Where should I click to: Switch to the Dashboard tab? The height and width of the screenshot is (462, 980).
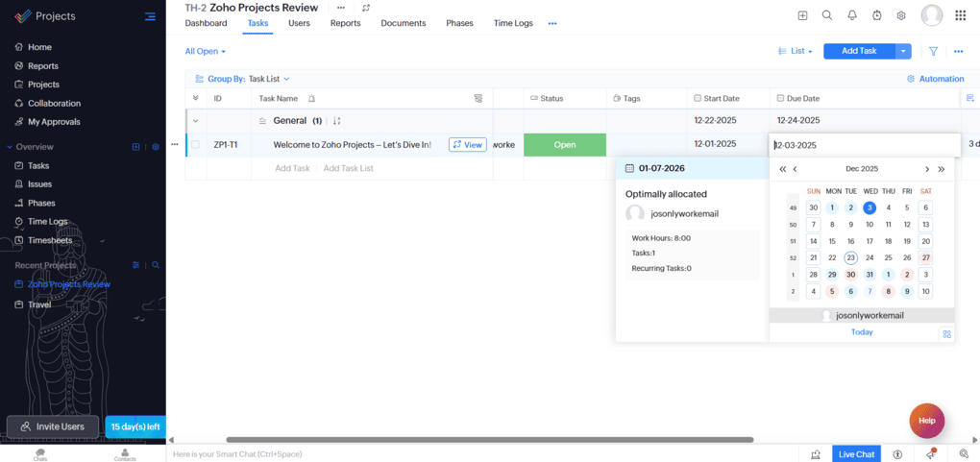pyautogui.click(x=207, y=23)
